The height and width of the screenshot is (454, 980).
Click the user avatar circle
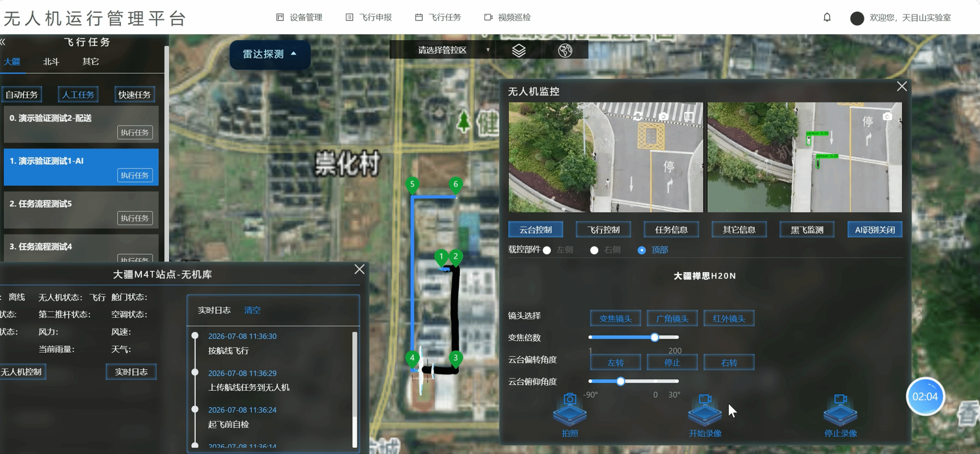pos(857,18)
